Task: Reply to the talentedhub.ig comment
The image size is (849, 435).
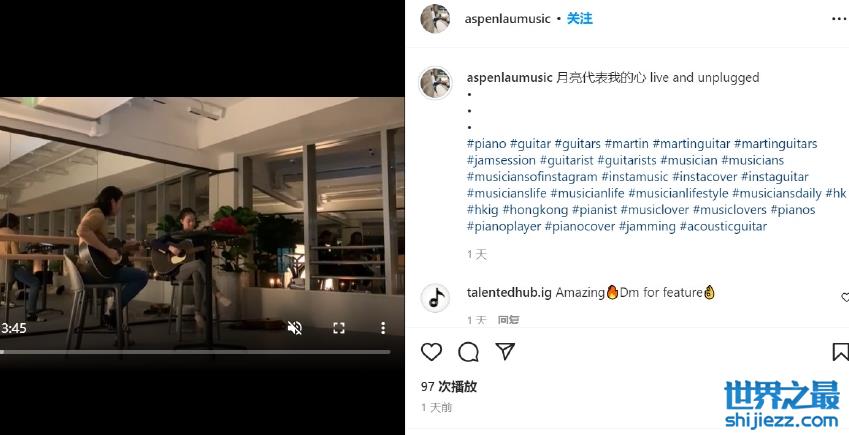Action: (x=508, y=320)
